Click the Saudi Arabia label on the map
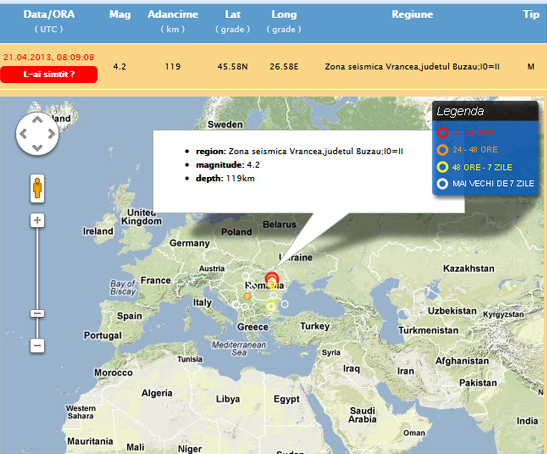 click(x=362, y=415)
